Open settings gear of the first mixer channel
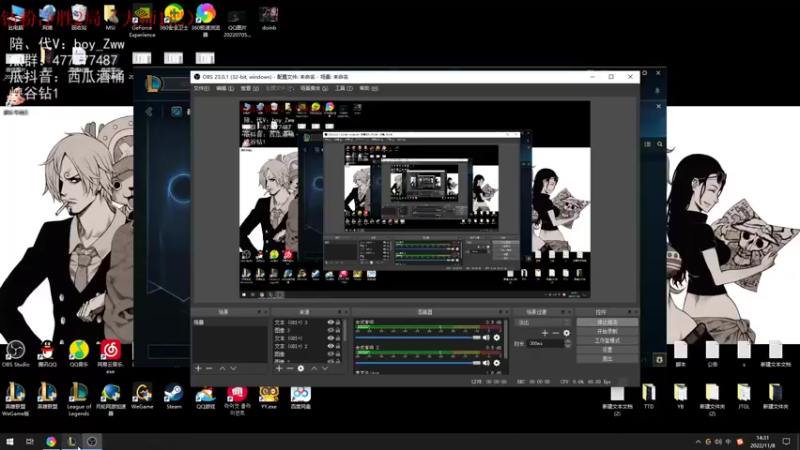 point(496,337)
